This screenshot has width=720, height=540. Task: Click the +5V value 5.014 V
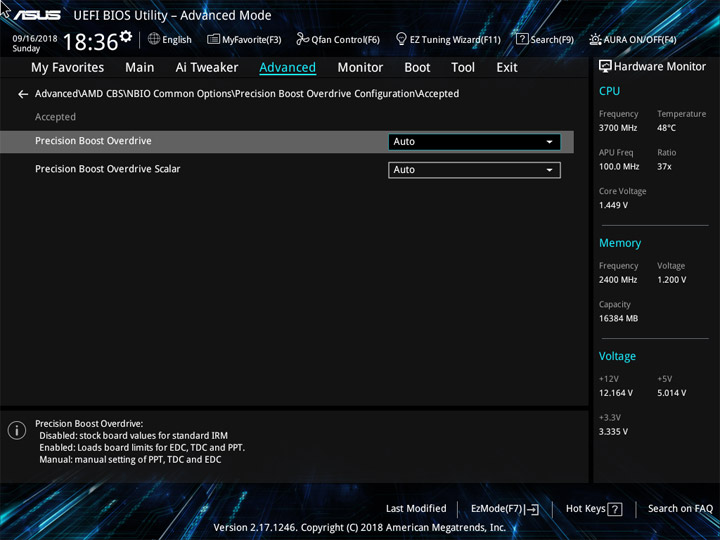pos(671,393)
